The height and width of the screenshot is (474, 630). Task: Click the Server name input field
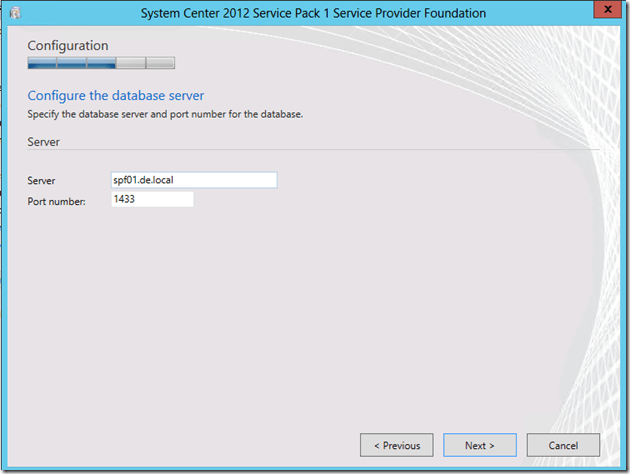click(194, 180)
